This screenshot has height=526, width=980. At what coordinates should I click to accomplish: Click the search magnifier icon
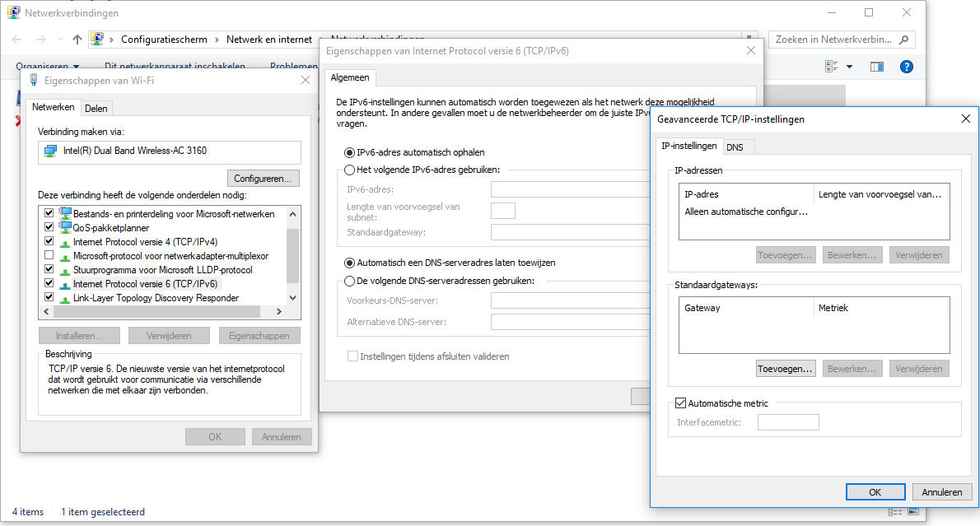click(x=903, y=39)
